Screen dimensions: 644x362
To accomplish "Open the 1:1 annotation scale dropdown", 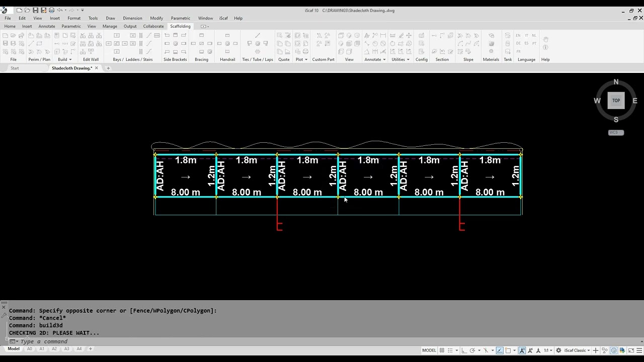I will 548,350.
